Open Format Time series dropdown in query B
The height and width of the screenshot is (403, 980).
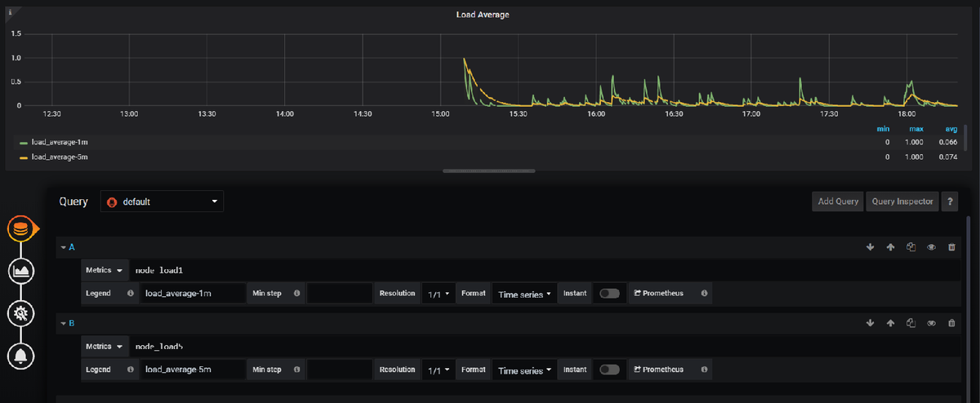click(x=524, y=370)
